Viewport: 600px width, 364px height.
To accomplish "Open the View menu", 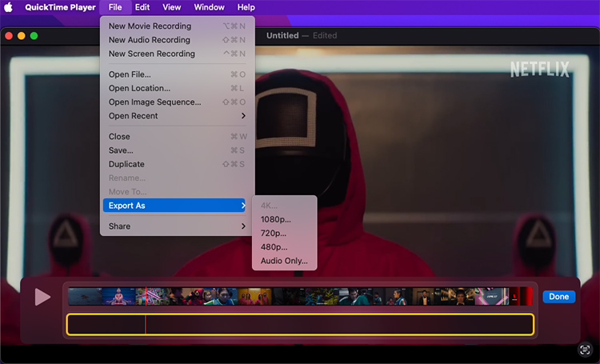I will 171,7.
